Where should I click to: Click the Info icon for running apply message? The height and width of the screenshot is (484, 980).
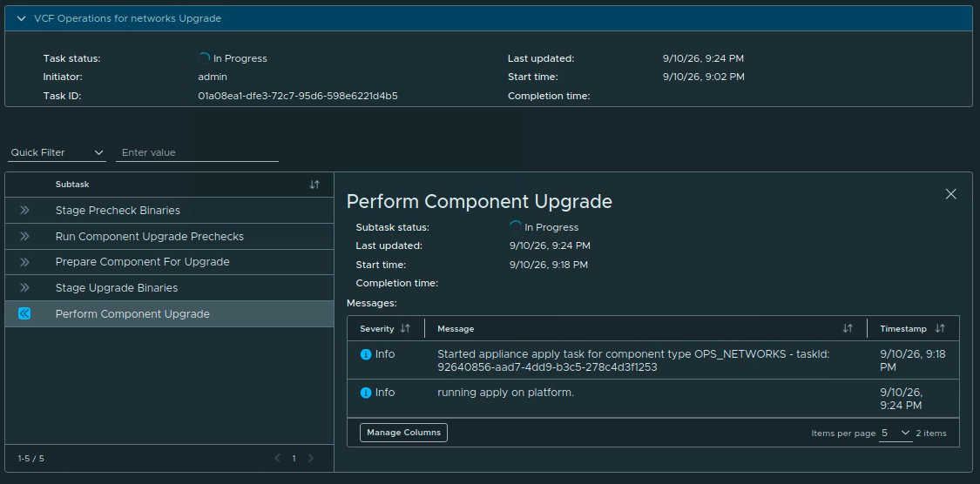point(366,393)
